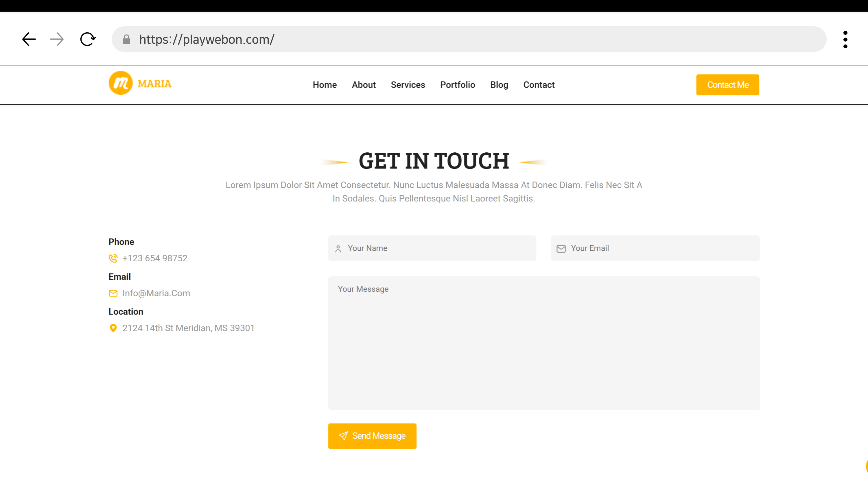The height and width of the screenshot is (488, 868).
Task: Open the Home menu item
Action: (325, 85)
